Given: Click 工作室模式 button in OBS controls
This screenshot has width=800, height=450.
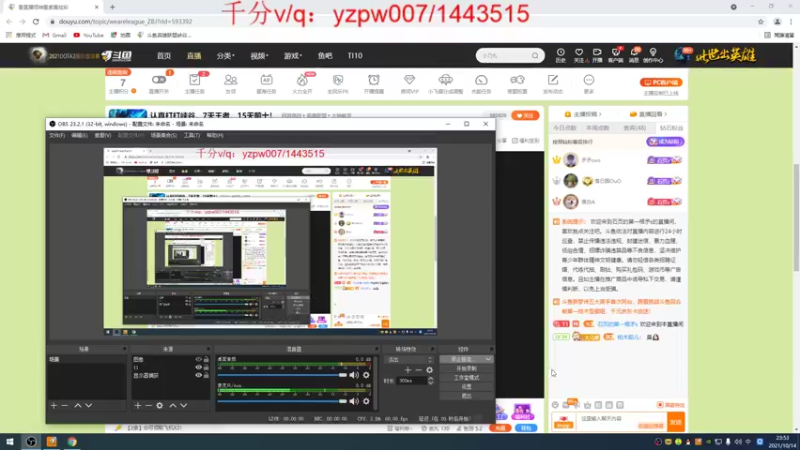Looking at the screenshot, I should tap(466, 378).
